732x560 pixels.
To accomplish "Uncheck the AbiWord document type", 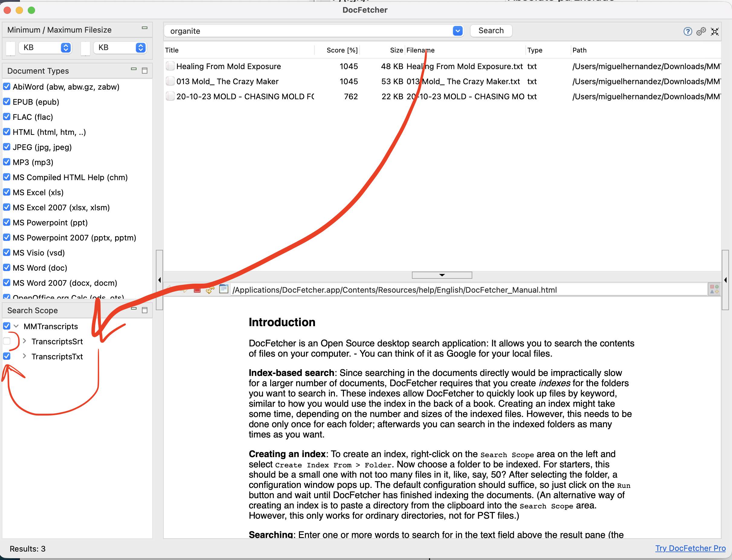I will click(7, 87).
